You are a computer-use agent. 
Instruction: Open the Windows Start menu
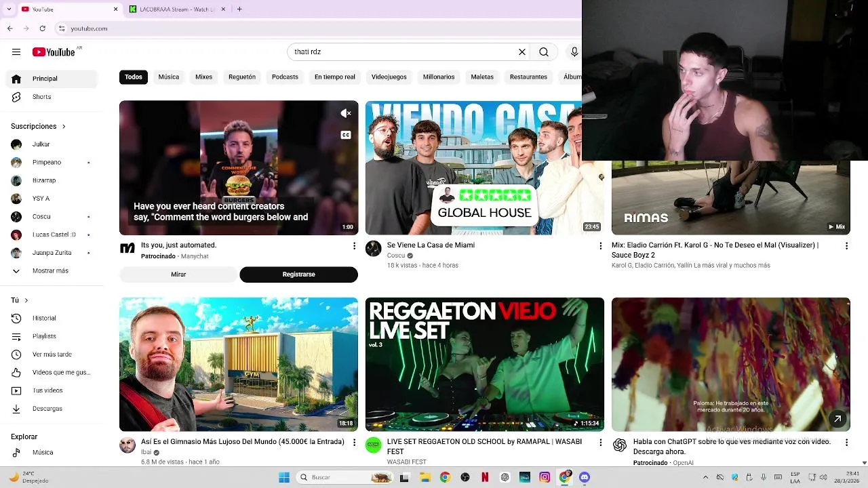284,477
